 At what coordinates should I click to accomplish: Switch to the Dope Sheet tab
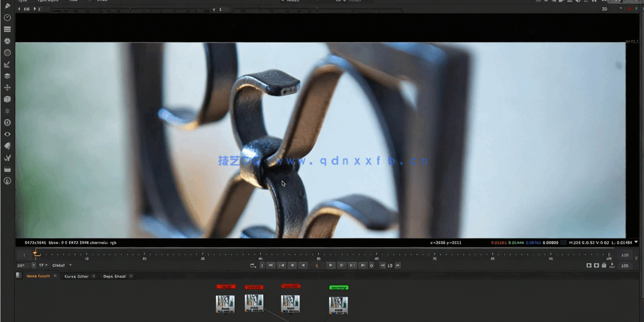114,276
